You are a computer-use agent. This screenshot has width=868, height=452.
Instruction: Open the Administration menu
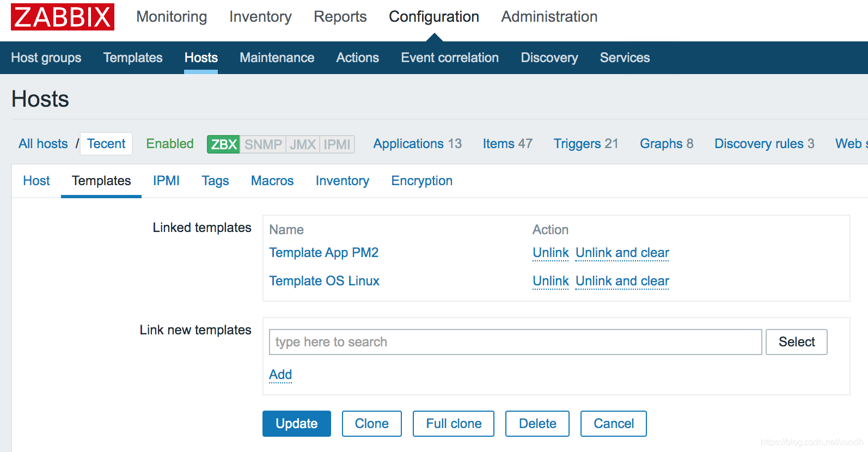point(549,17)
